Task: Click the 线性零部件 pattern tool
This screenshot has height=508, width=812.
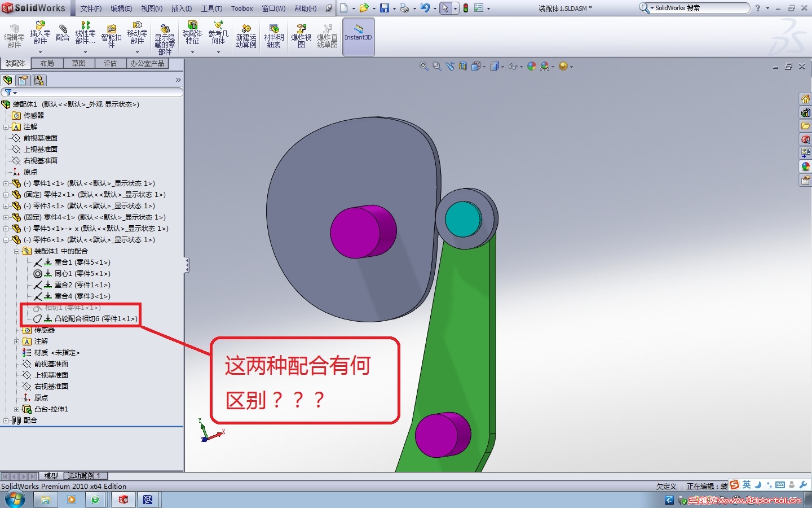Action: coord(85,33)
